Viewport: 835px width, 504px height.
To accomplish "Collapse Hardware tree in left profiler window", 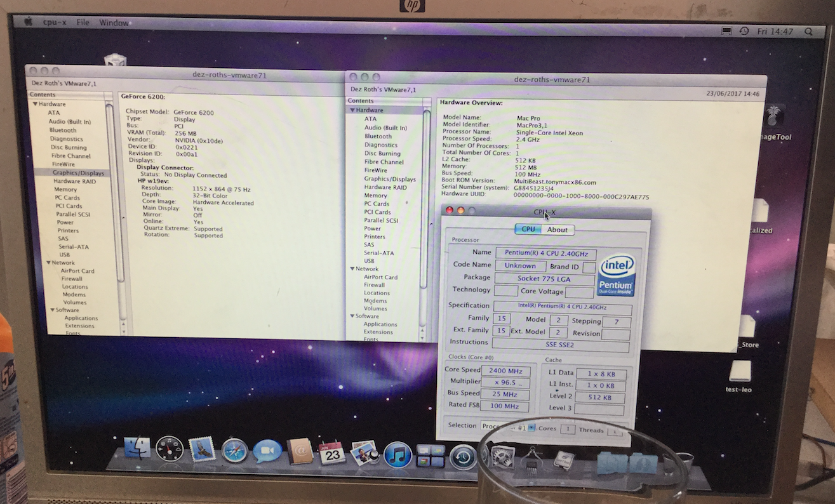I will pyautogui.click(x=34, y=103).
